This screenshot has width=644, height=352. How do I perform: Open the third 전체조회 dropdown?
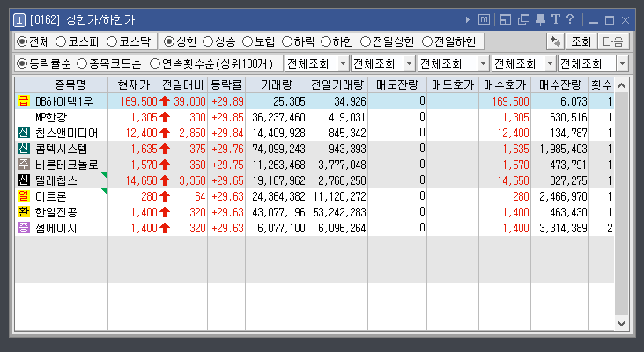[x=483, y=63]
